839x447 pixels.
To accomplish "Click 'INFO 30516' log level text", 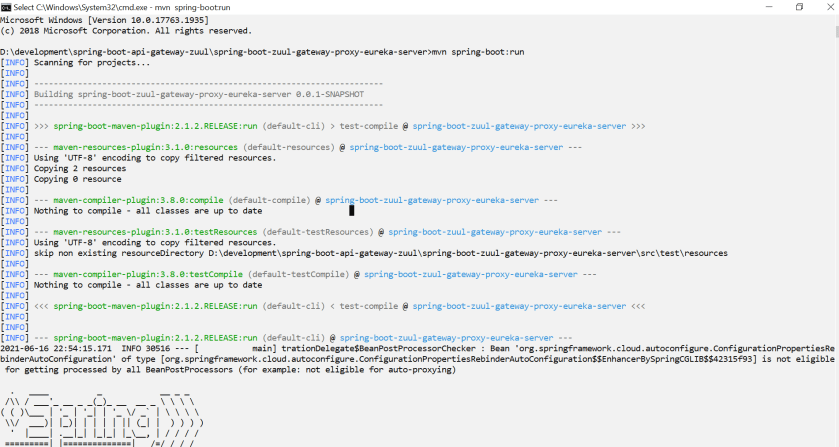I will pos(146,348).
